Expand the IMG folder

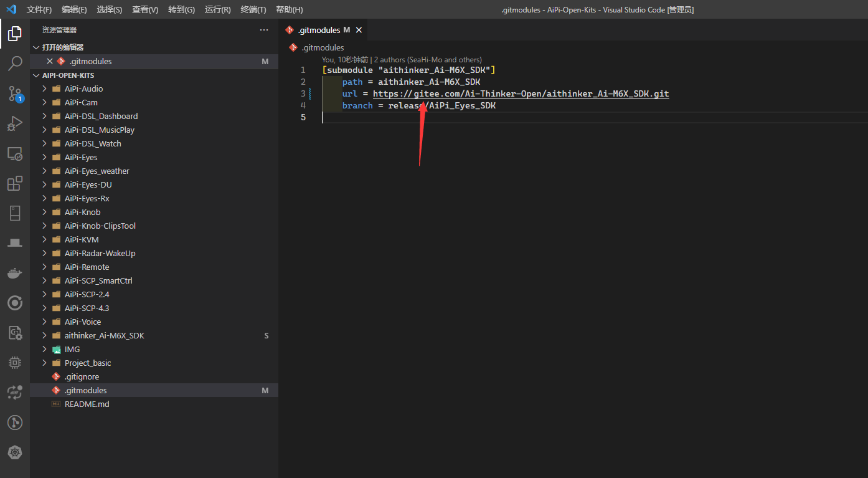(45, 349)
